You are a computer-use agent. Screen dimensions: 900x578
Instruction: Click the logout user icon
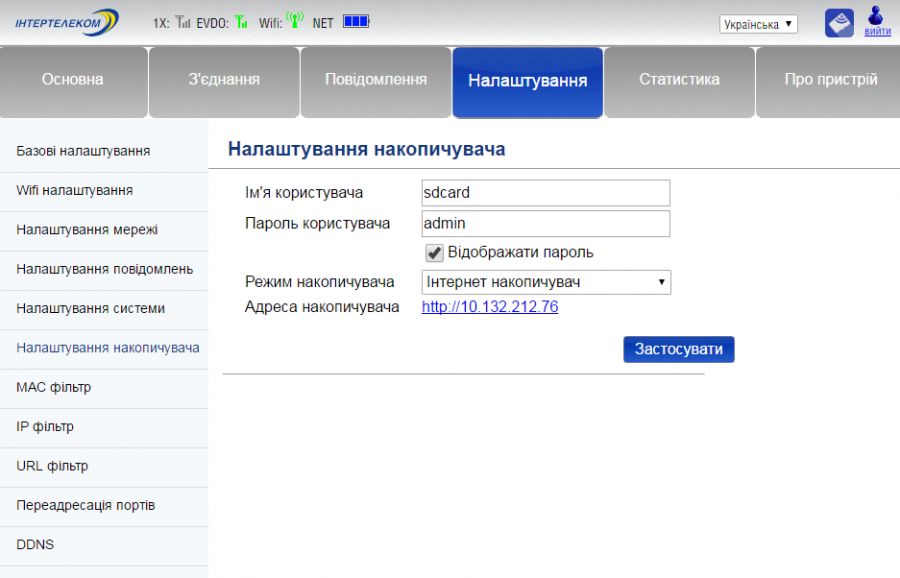pyautogui.click(x=877, y=20)
